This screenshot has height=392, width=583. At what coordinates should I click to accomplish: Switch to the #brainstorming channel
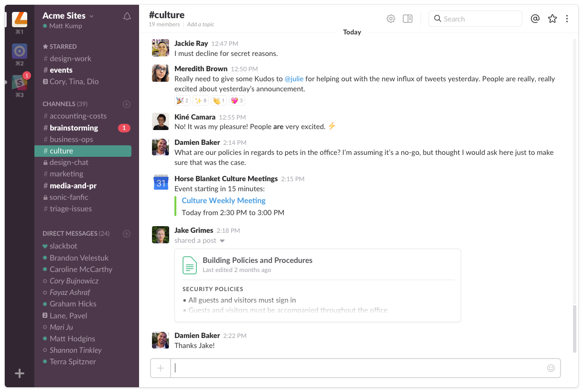74,128
